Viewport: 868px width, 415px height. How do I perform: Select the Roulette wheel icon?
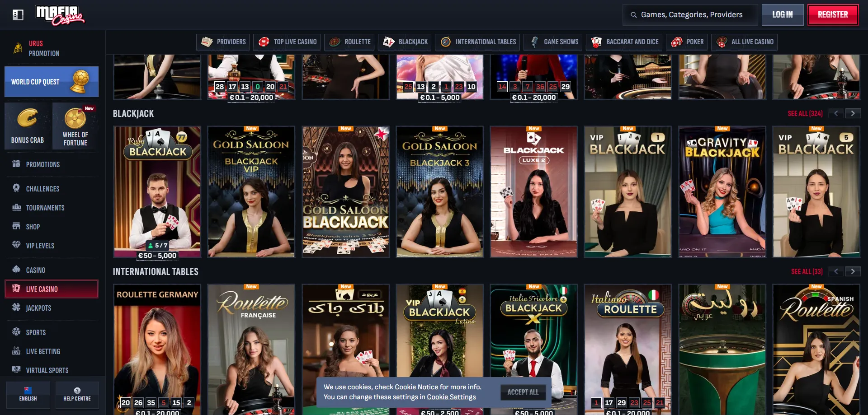(335, 42)
